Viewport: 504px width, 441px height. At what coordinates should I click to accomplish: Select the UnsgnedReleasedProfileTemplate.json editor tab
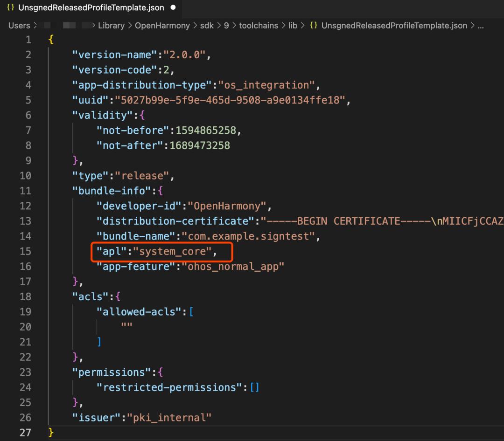[x=91, y=8]
